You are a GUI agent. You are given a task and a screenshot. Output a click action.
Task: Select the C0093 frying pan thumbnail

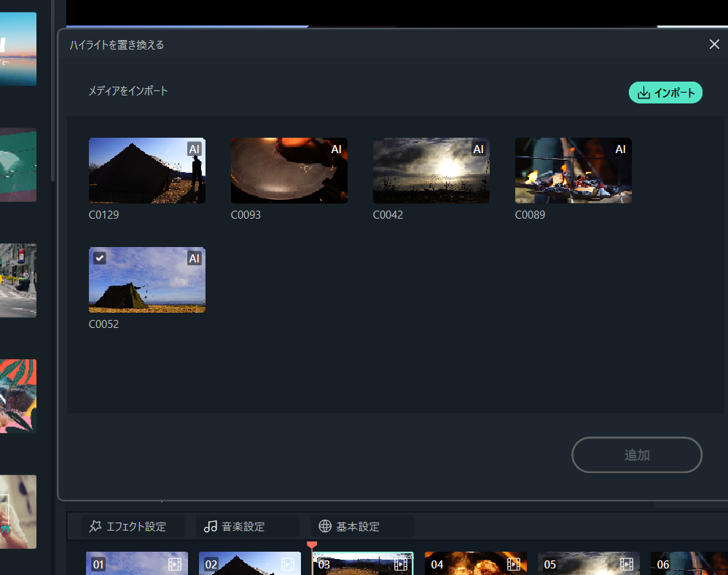pyautogui.click(x=289, y=171)
